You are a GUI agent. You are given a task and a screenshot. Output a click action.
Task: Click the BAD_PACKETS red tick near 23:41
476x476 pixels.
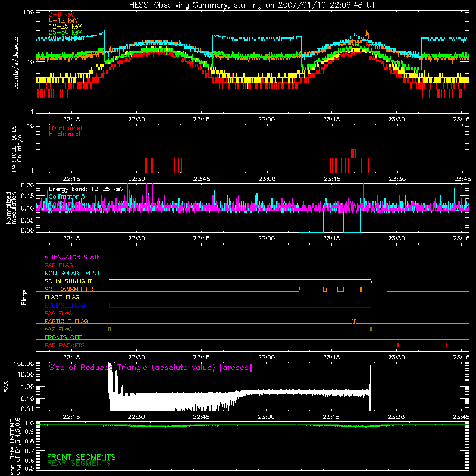point(447,345)
